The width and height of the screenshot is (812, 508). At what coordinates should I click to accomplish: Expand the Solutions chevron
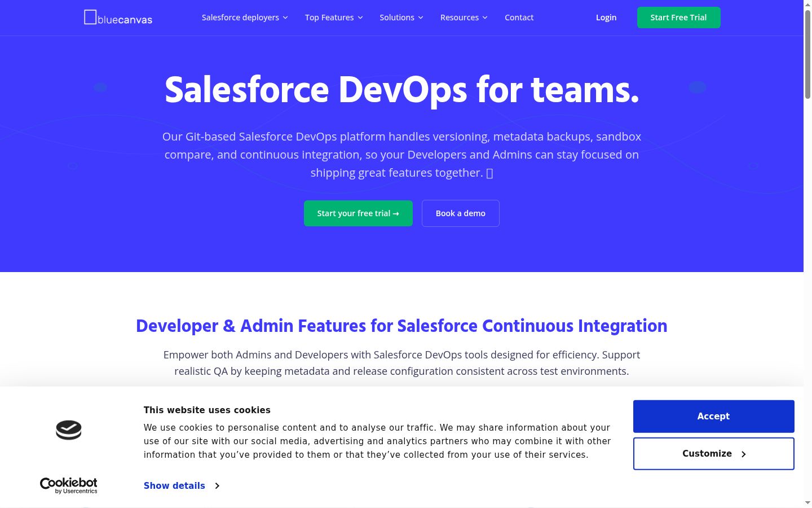pos(421,17)
